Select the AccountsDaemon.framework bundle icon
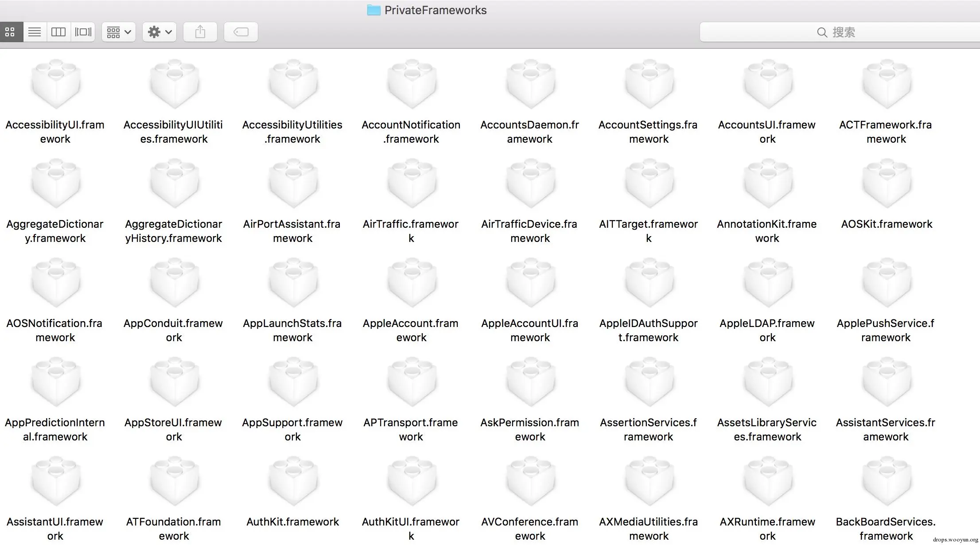The image size is (980, 545). [x=530, y=84]
